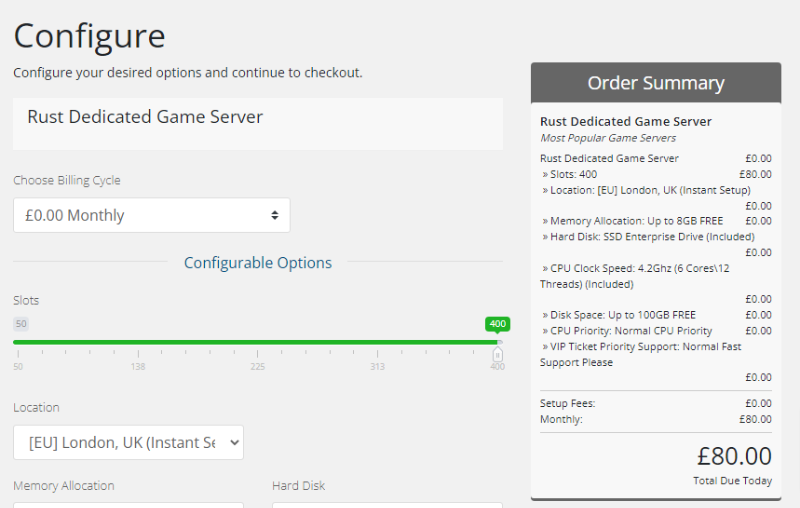
Task: Click the "Slots: 400" summary line
Action: tap(569, 174)
